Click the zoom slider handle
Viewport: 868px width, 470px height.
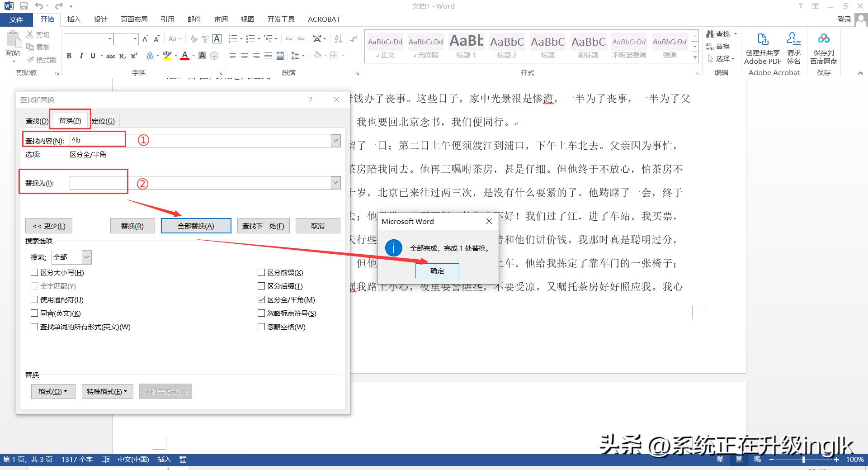(x=803, y=460)
